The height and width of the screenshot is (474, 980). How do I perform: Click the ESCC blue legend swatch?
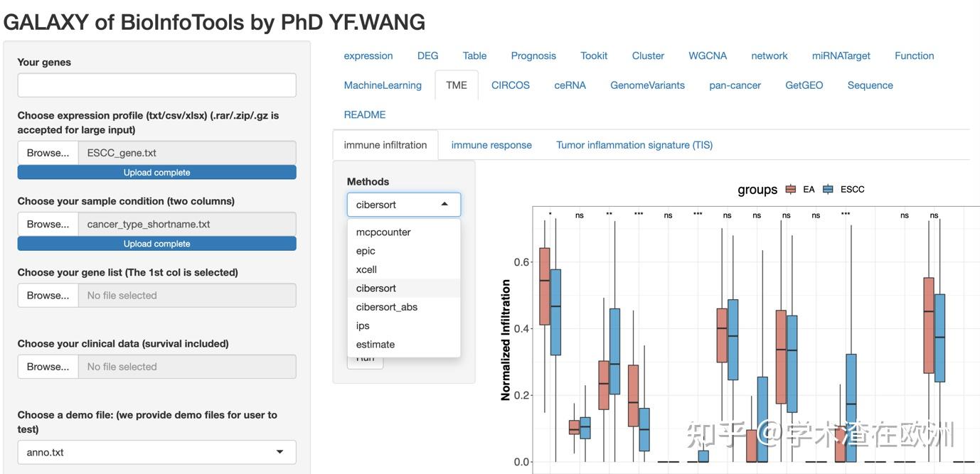[x=829, y=190]
